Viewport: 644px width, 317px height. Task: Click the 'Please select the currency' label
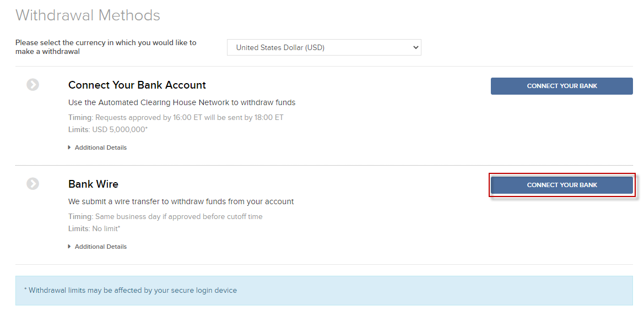pyautogui.click(x=106, y=47)
